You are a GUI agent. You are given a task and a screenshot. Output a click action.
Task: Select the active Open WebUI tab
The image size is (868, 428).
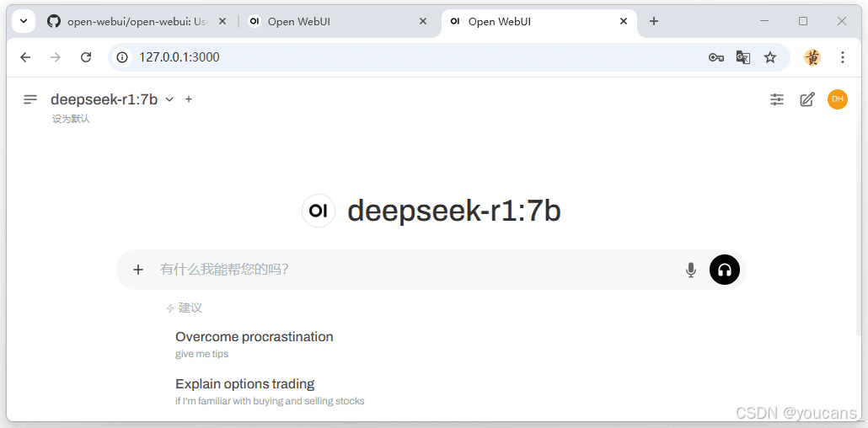click(x=538, y=22)
